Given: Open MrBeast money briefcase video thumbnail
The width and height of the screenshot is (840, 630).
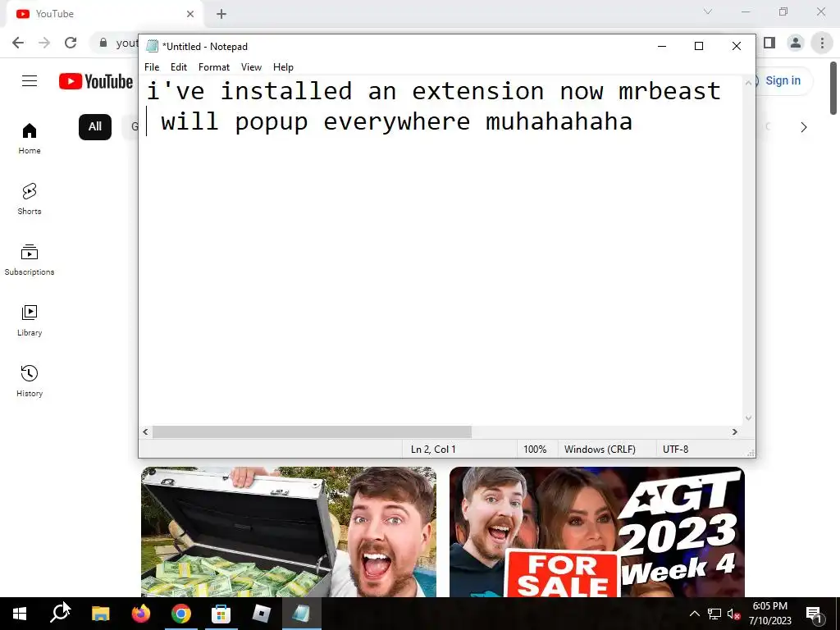Looking at the screenshot, I should click(289, 532).
